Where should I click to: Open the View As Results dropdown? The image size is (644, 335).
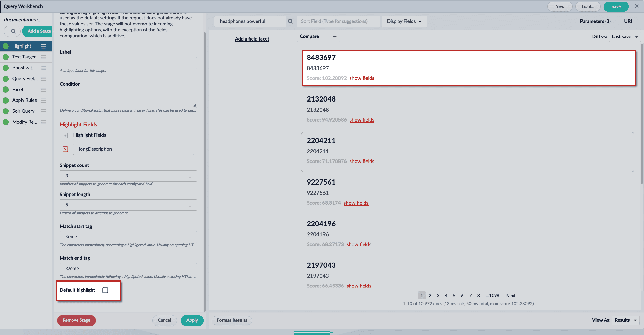[625, 320]
